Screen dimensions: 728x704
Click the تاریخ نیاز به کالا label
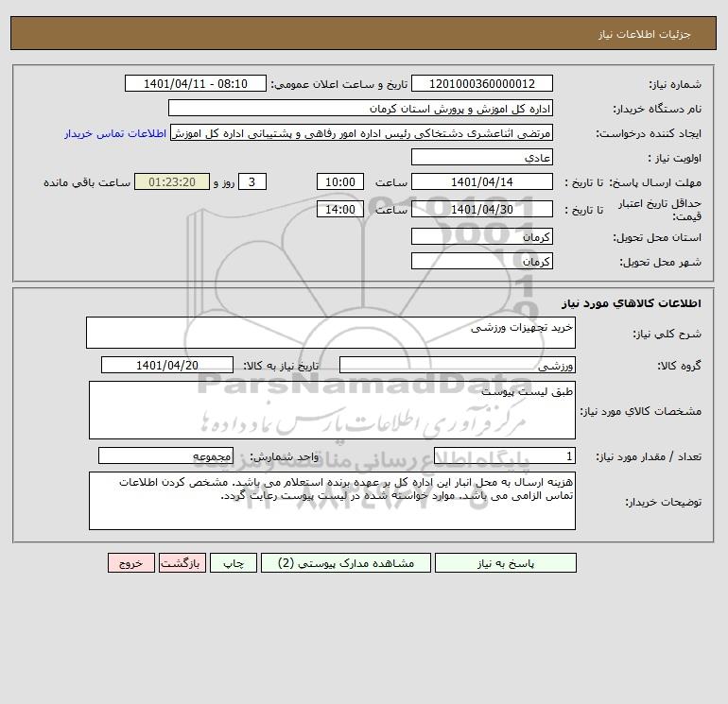tap(282, 366)
